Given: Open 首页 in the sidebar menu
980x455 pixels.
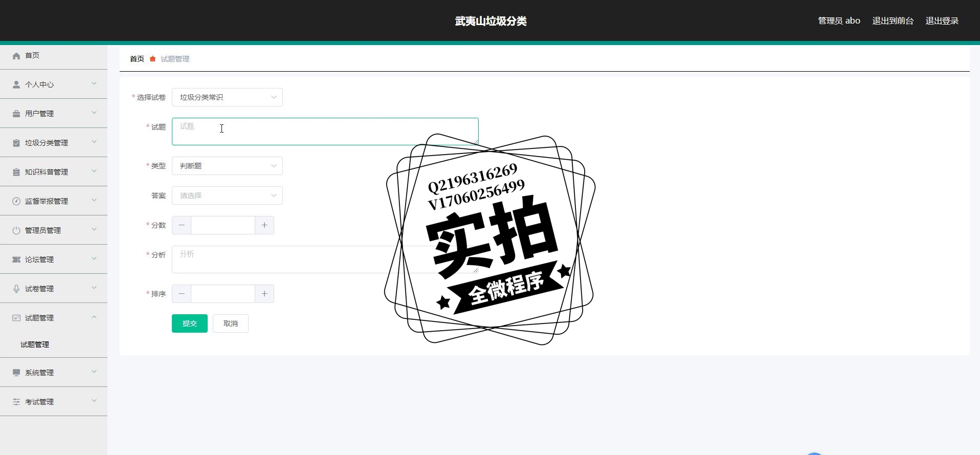Looking at the screenshot, I should point(54,55).
